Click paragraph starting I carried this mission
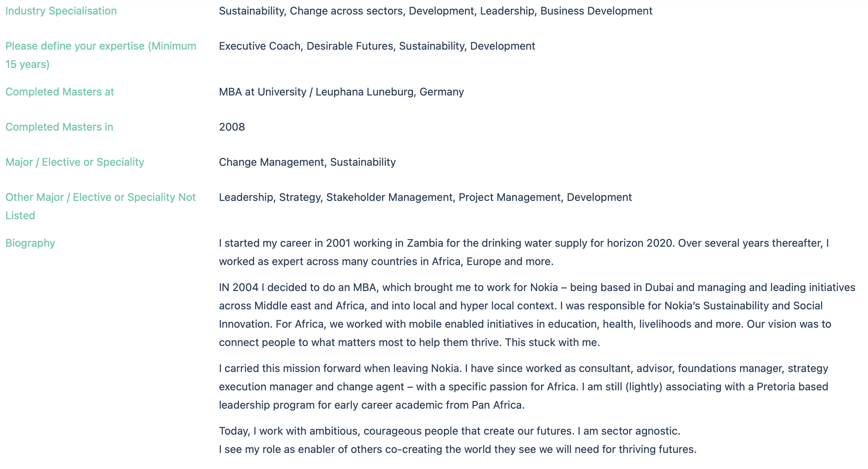 tap(524, 387)
